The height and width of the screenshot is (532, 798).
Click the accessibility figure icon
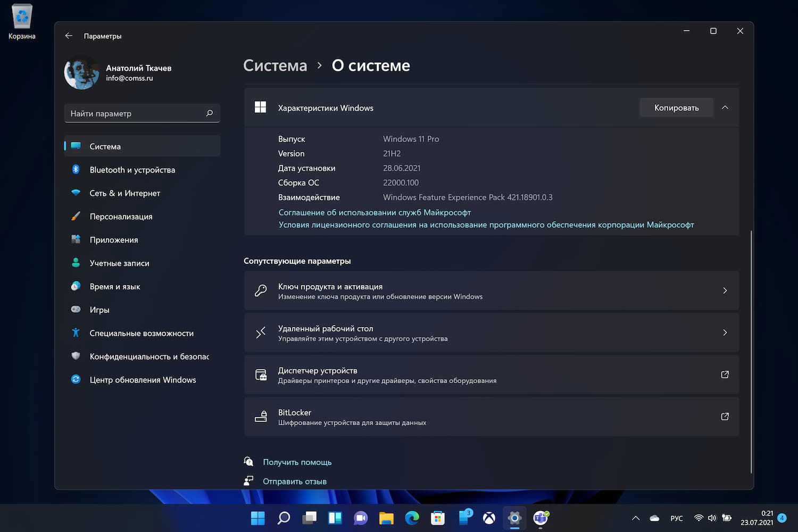click(x=76, y=332)
